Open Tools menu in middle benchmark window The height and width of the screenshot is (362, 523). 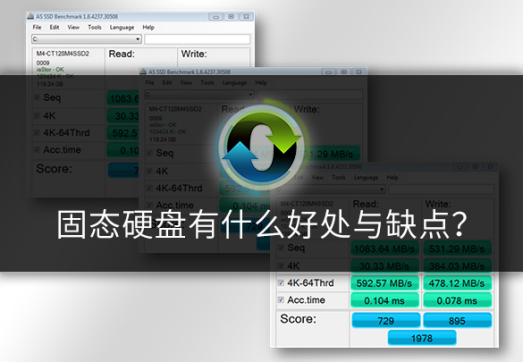(207, 83)
